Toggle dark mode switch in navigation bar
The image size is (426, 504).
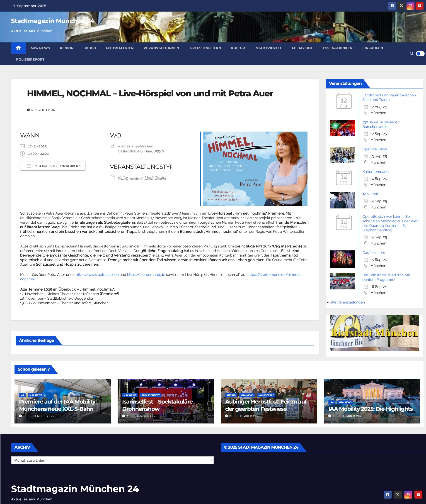click(420, 54)
